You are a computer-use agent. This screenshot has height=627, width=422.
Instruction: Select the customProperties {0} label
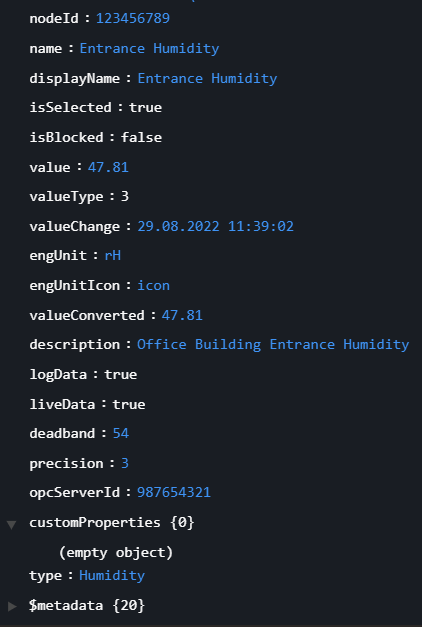click(x=112, y=522)
